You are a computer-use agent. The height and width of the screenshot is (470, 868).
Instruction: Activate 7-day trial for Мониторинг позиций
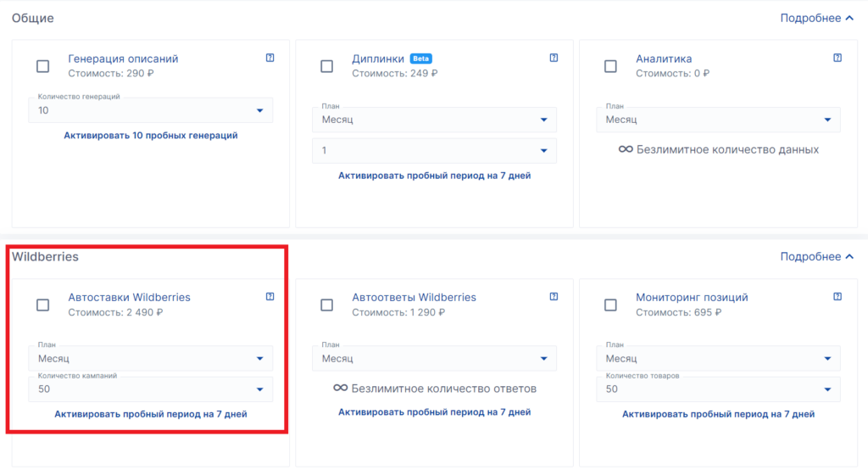click(x=719, y=414)
